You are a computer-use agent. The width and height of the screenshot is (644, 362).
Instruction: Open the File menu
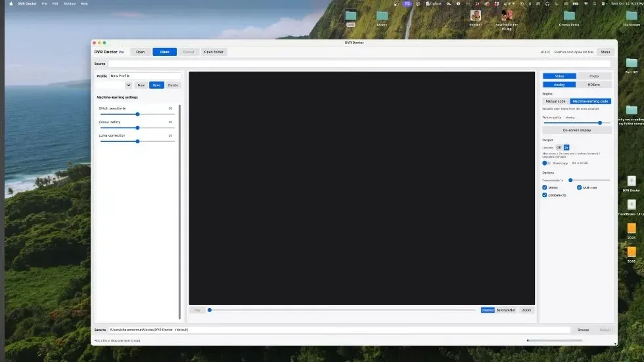[x=45, y=4]
